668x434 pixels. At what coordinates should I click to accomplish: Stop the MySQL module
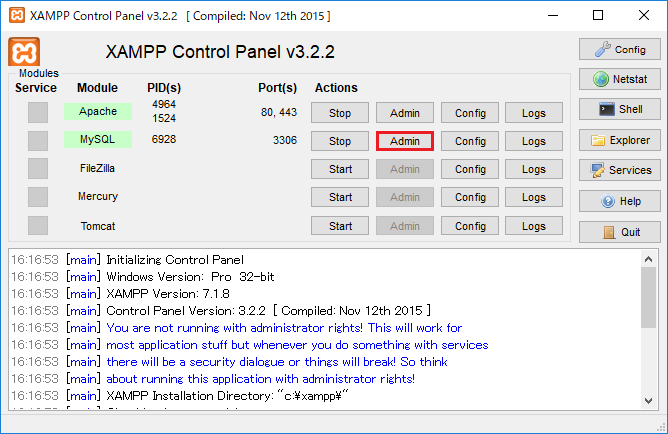(x=340, y=141)
